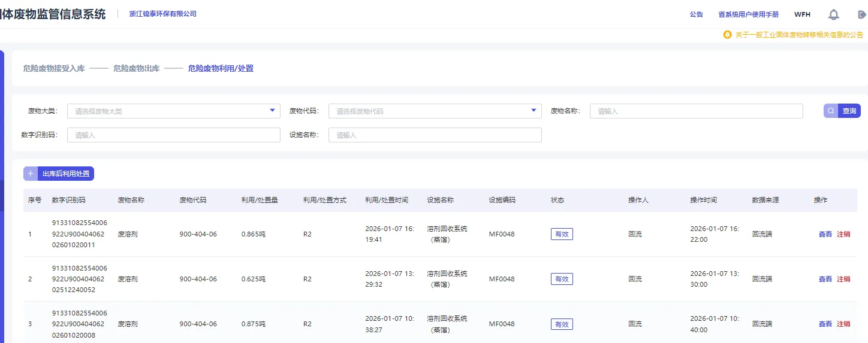868x343 pixels.
Task: Click the 利用/处置时间 column header
Action: [387, 200]
